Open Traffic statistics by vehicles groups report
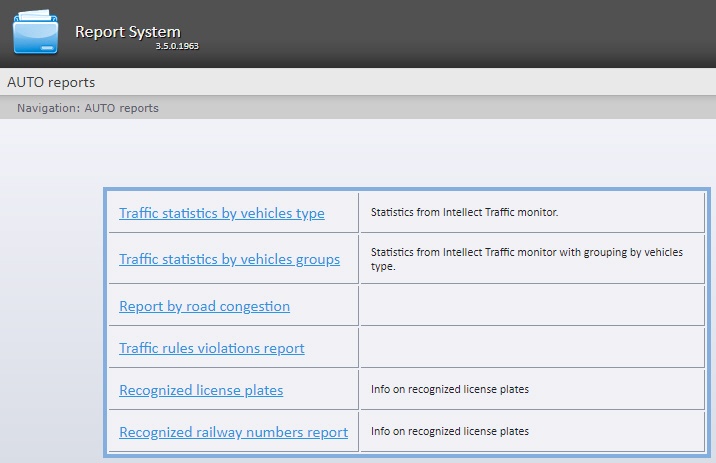 pyautogui.click(x=229, y=259)
